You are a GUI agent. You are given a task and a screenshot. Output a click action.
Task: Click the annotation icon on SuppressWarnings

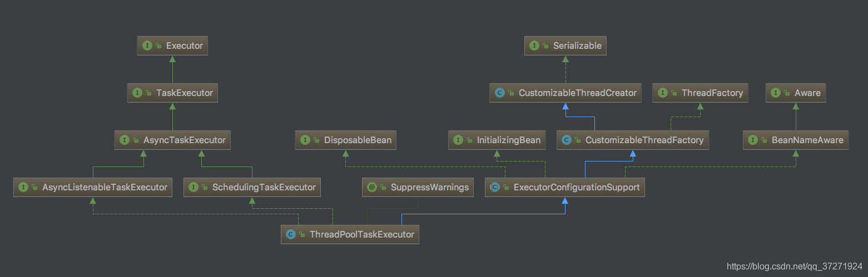coord(372,187)
